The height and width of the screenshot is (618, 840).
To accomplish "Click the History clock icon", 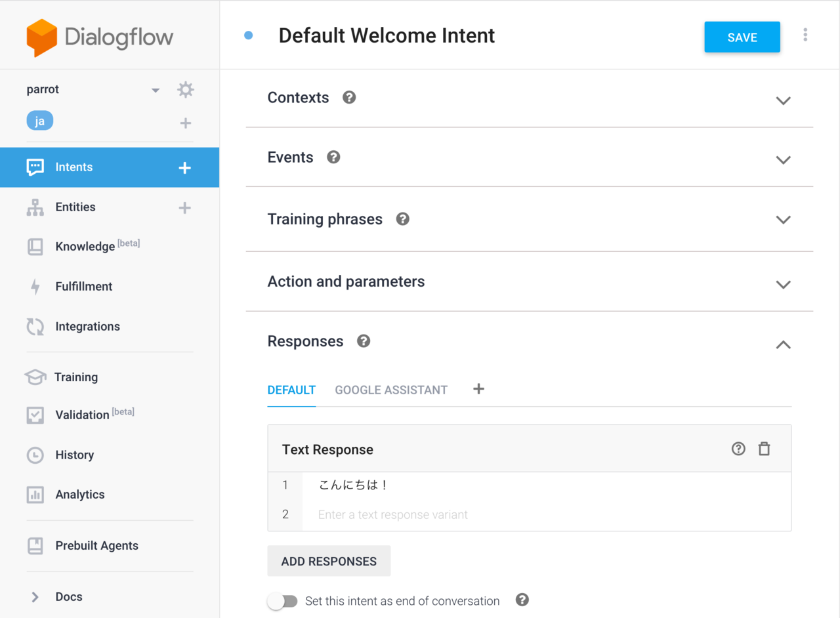I will point(35,455).
